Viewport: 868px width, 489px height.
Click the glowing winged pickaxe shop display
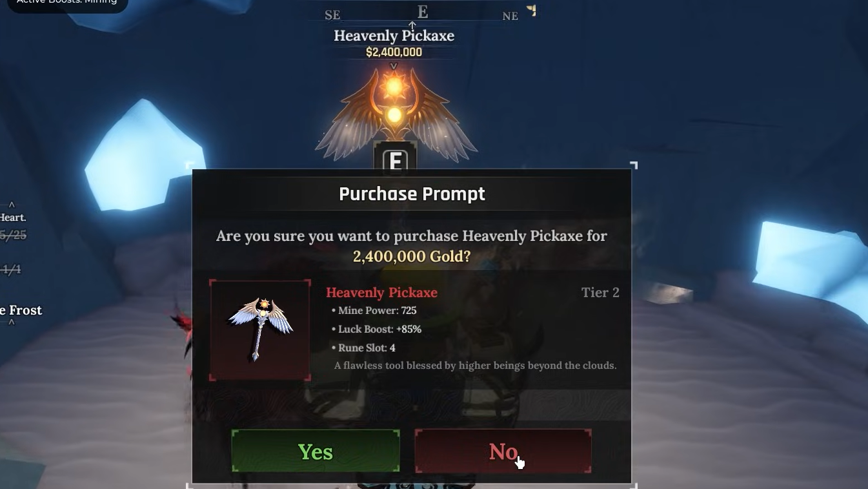(394, 111)
